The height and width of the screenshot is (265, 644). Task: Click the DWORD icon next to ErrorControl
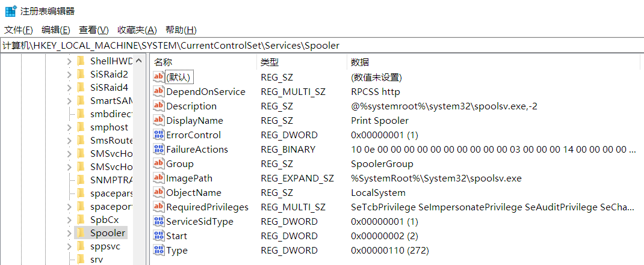pos(159,135)
